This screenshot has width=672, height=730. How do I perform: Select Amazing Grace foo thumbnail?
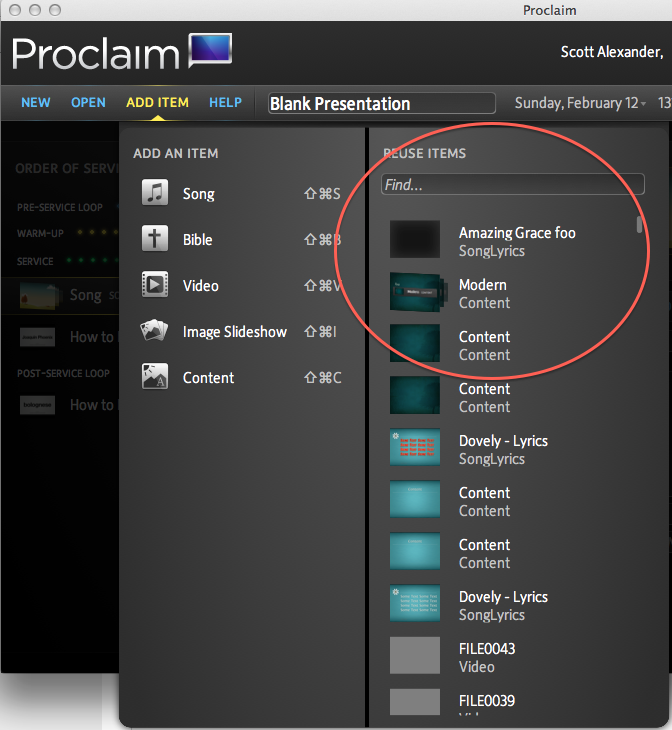[x=415, y=239]
